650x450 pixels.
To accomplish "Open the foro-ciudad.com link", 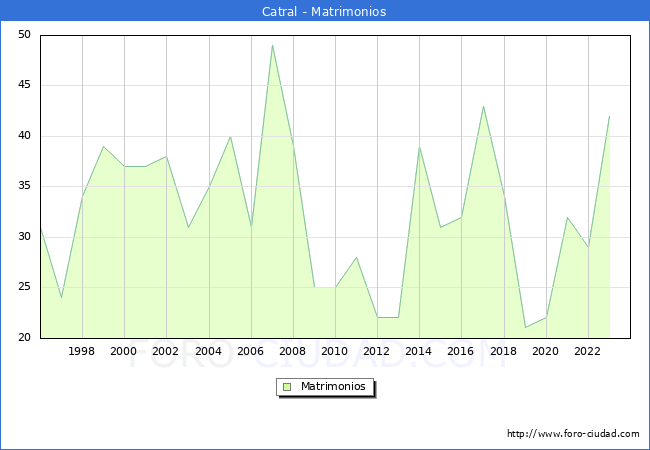I will tap(573, 434).
